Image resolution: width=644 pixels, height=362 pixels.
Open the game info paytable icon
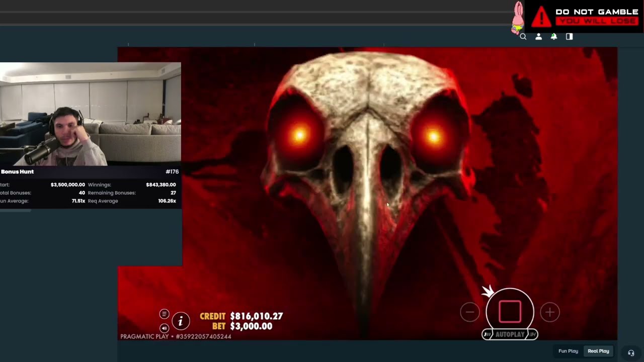pos(181,321)
